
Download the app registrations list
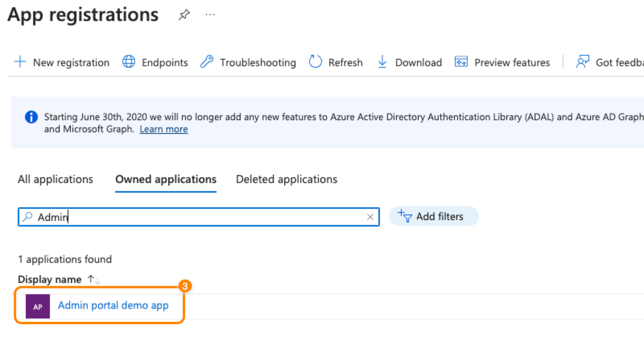click(410, 62)
